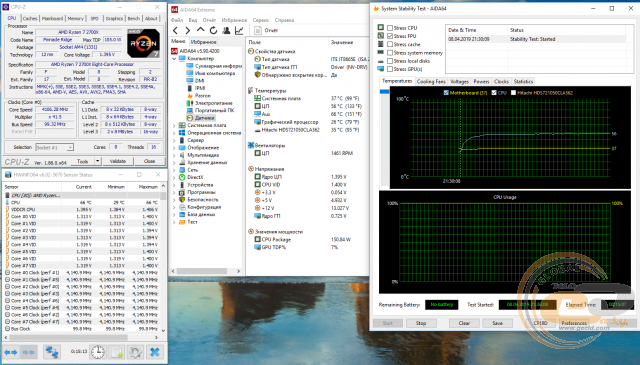
Task: Expand the Мультимедиа tree node
Action: (174, 155)
